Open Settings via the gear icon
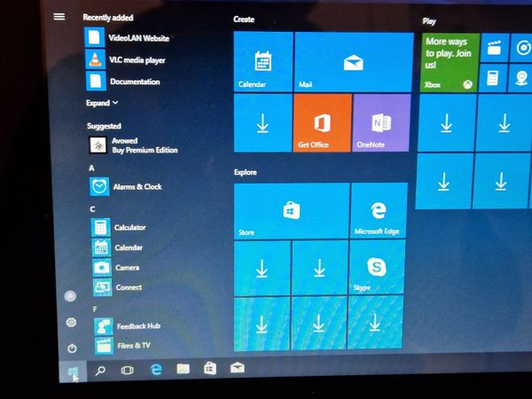 click(71, 323)
